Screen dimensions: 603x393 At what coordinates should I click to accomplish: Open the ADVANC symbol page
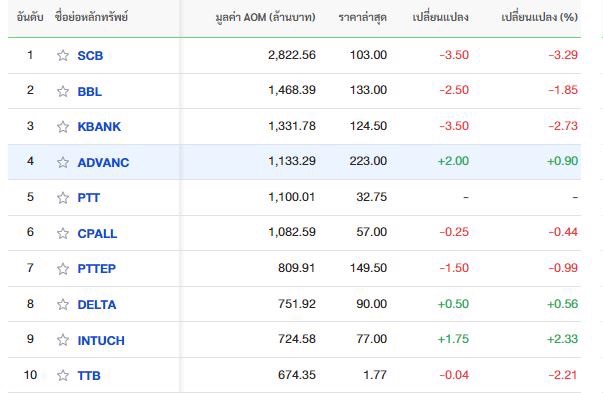103,162
